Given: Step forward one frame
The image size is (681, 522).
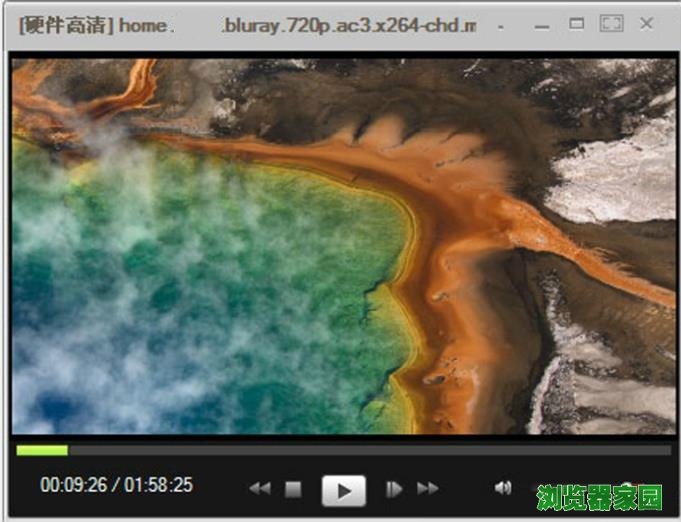Looking at the screenshot, I should tap(394, 489).
